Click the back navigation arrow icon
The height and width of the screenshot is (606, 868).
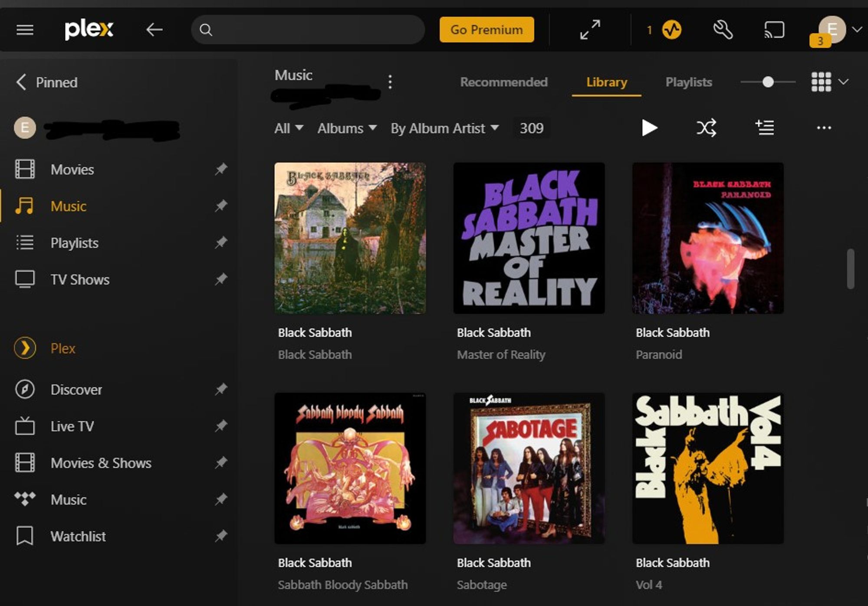coord(154,29)
